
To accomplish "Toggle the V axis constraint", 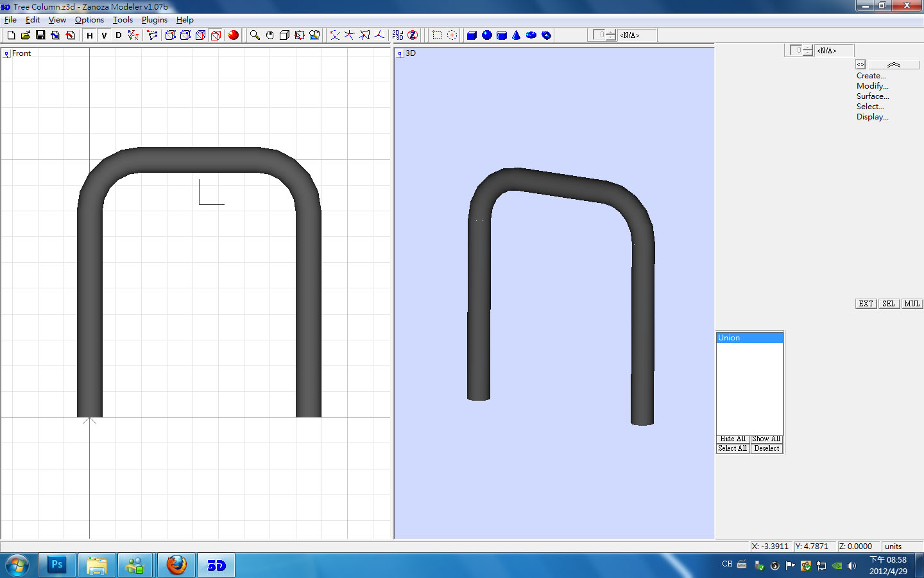I will click(x=104, y=35).
